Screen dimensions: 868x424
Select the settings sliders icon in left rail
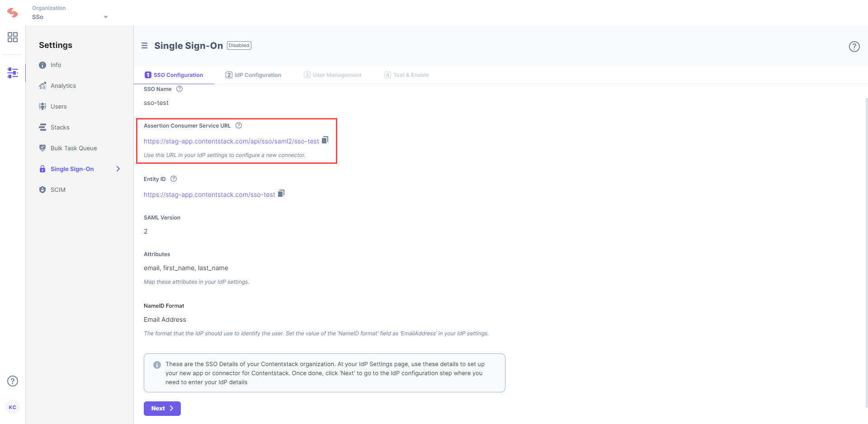click(13, 72)
